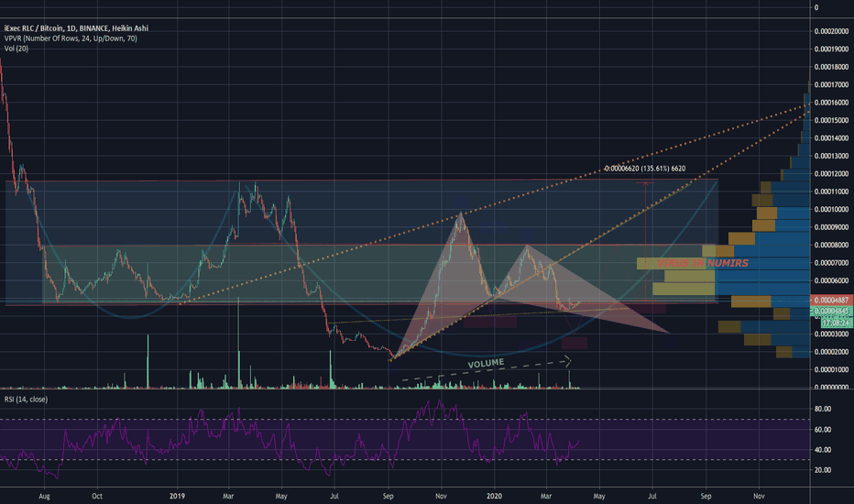Click the 0.00019000 price axis label
Viewport: 854px width, 504px height.
(831, 49)
